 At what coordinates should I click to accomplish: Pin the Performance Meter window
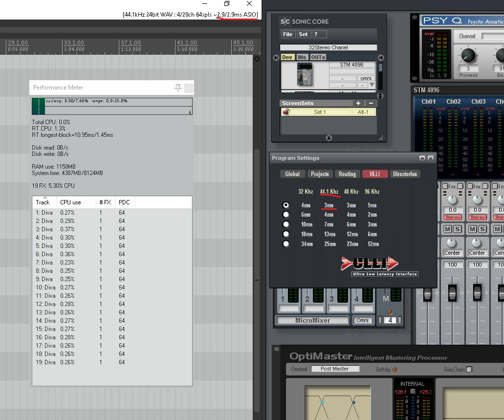(x=178, y=88)
